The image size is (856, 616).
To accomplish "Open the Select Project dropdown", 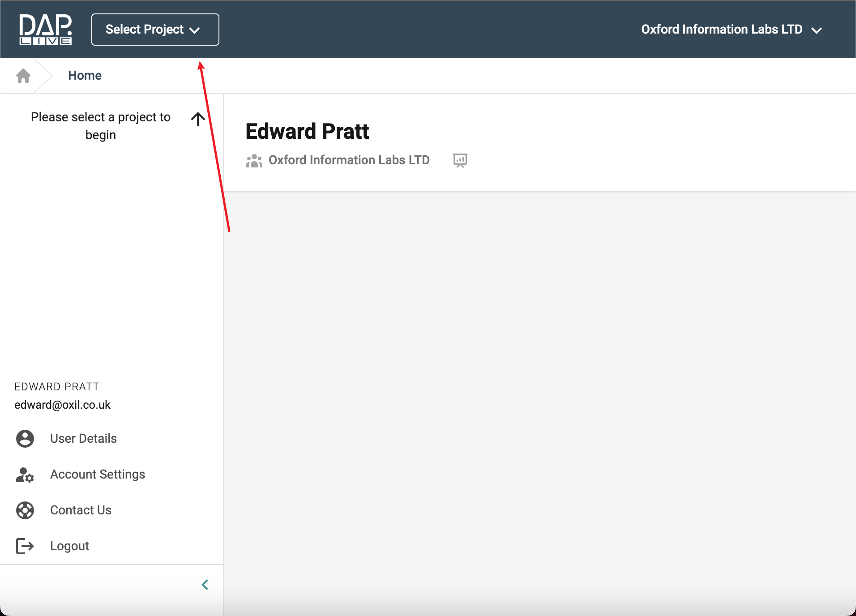I will 155,30.
